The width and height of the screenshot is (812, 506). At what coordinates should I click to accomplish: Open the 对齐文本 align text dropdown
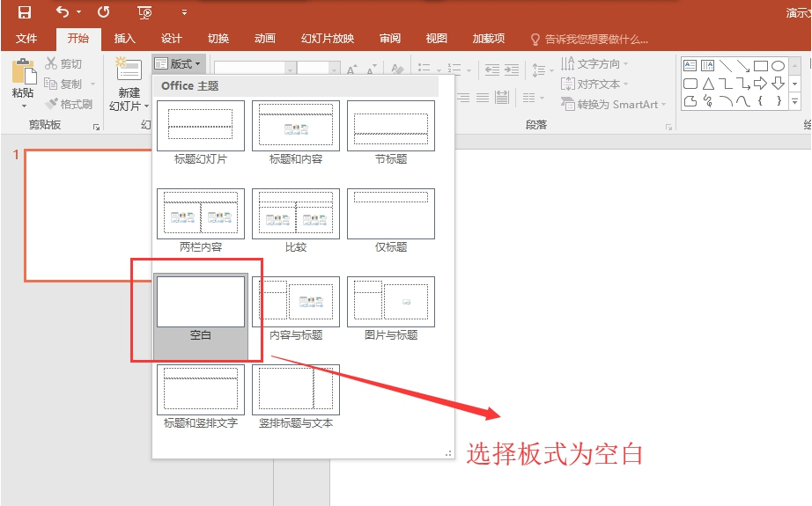tap(596, 84)
